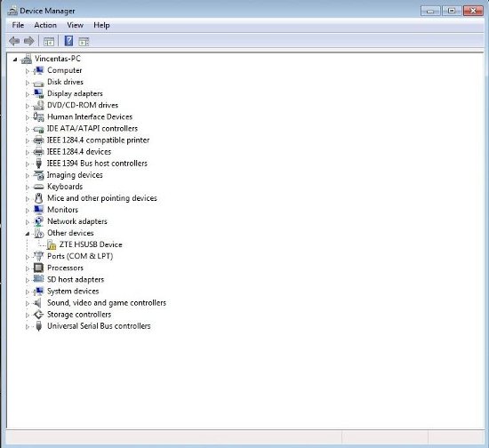Collapse the Other devices arrow

point(28,234)
